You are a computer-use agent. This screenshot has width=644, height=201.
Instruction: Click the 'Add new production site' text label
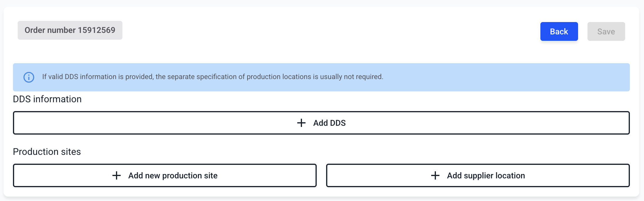(173, 175)
